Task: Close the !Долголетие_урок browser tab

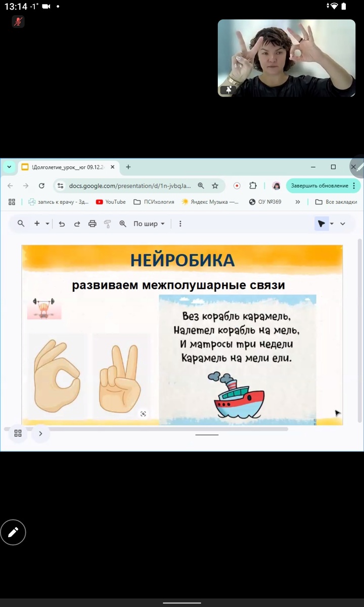Action: point(112,167)
